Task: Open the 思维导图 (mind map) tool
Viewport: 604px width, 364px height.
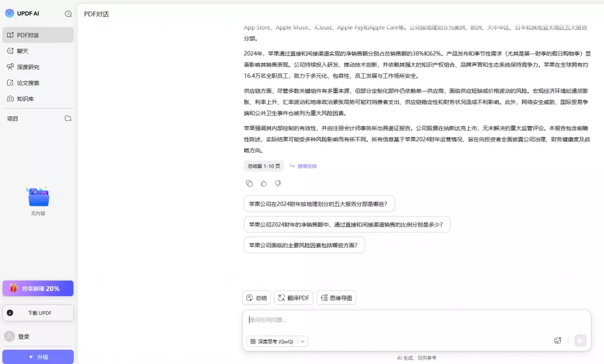Action: click(x=336, y=297)
